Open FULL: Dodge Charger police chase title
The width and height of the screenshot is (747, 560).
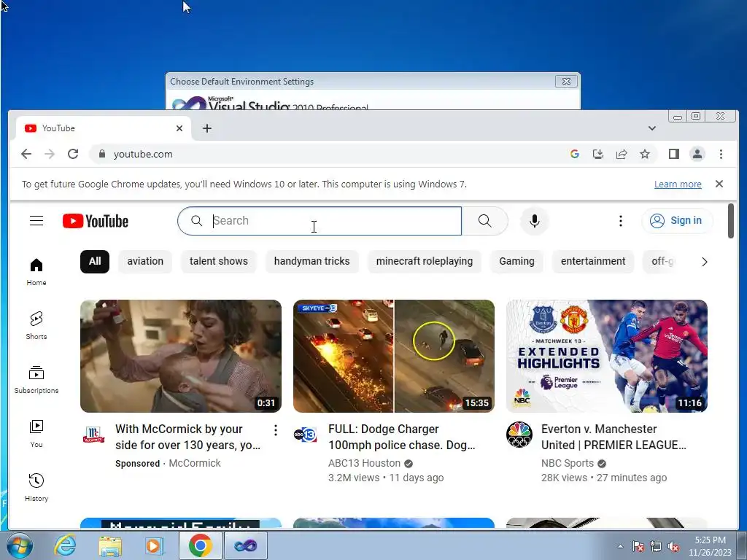point(402,437)
